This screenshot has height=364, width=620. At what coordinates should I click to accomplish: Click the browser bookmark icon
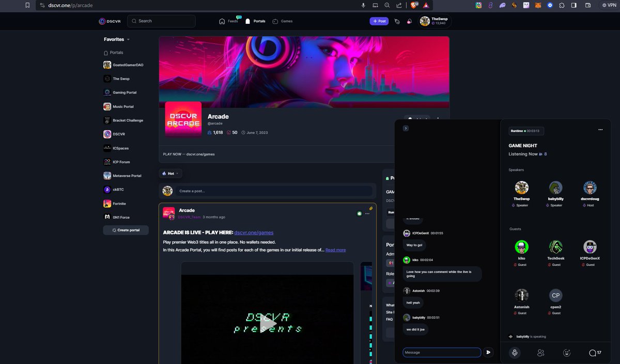[27, 5]
